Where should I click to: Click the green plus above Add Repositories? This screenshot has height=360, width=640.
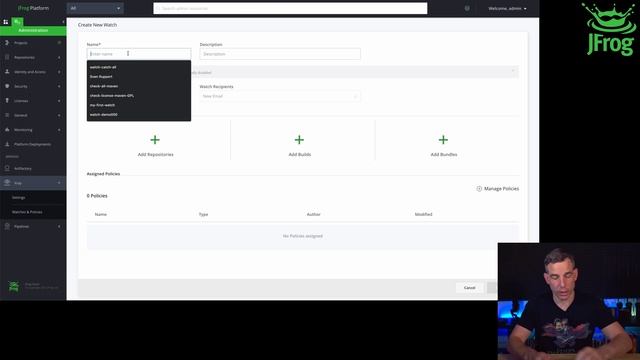tap(155, 140)
